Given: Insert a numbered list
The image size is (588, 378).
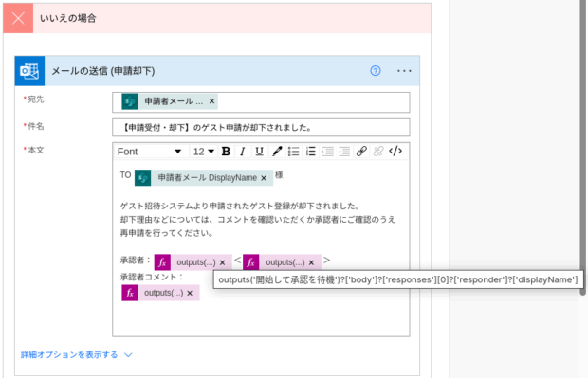Looking at the screenshot, I should pyautogui.click(x=310, y=152).
